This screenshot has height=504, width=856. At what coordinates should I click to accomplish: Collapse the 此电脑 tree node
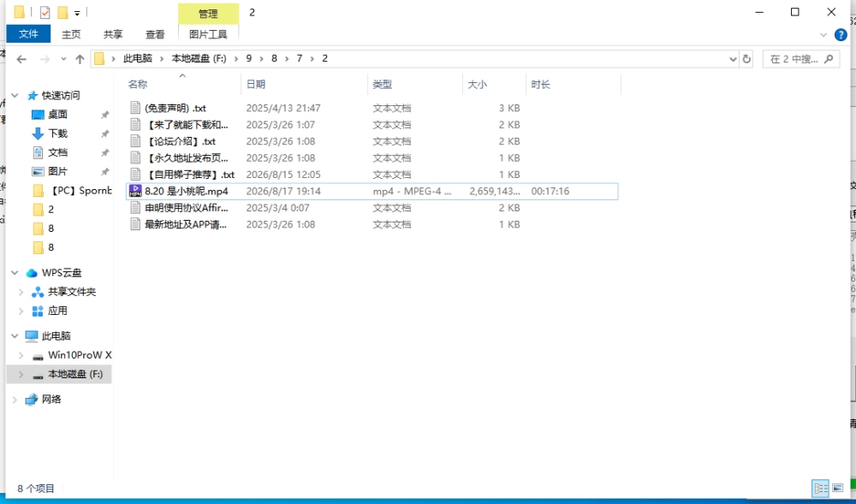[x=15, y=336]
